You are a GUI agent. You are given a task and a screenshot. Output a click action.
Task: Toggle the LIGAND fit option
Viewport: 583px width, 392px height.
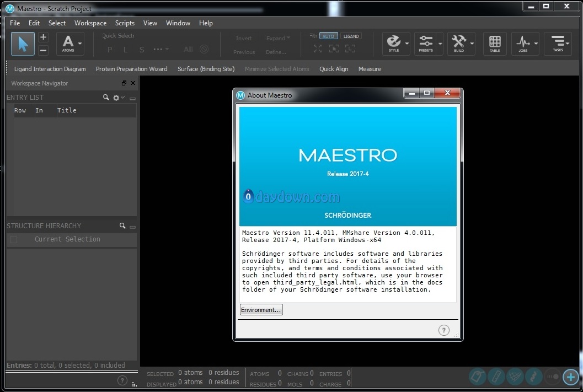pyautogui.click(x=351, y=36)
